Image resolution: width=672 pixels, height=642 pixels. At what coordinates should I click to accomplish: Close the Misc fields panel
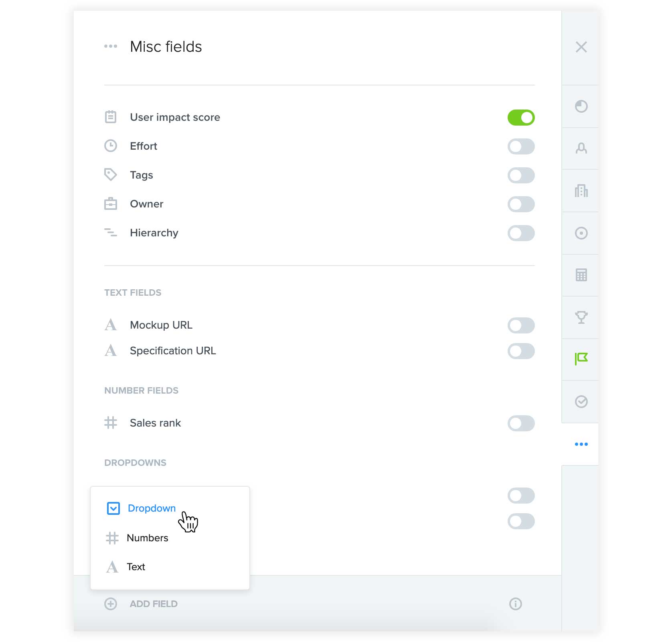pyautogui.click(x=581, y=47)
